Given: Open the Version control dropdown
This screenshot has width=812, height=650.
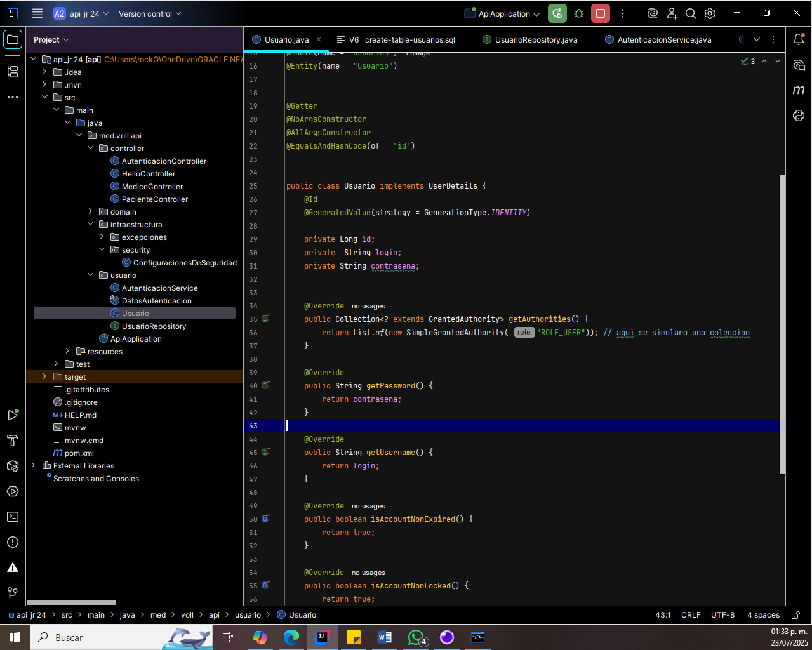Looking at the screenshot, I should coord(150,13).
